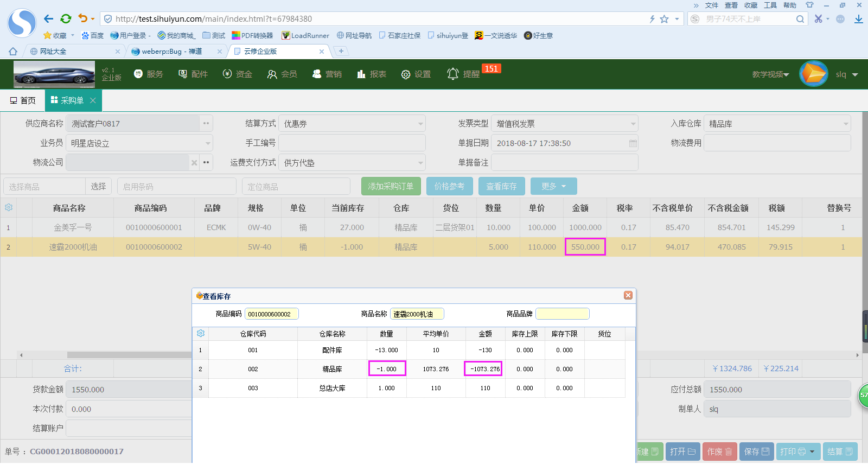Click the bell reminder icon
The image size is (868, 464).
click(453, 74)
